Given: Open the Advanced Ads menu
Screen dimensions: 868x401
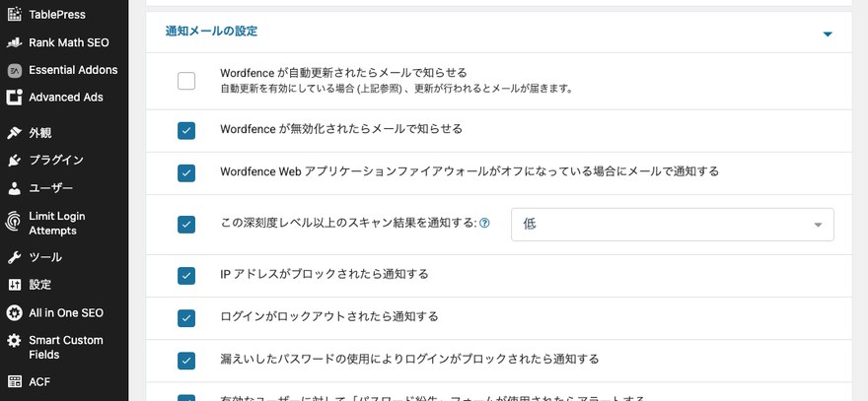Looking at the screenshot, I should (x=66, y=98).
